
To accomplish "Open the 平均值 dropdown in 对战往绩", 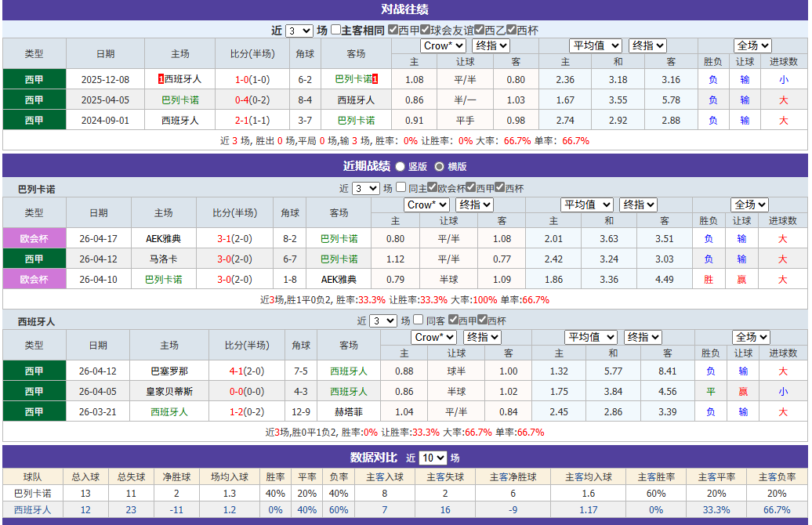I will 596,45.
